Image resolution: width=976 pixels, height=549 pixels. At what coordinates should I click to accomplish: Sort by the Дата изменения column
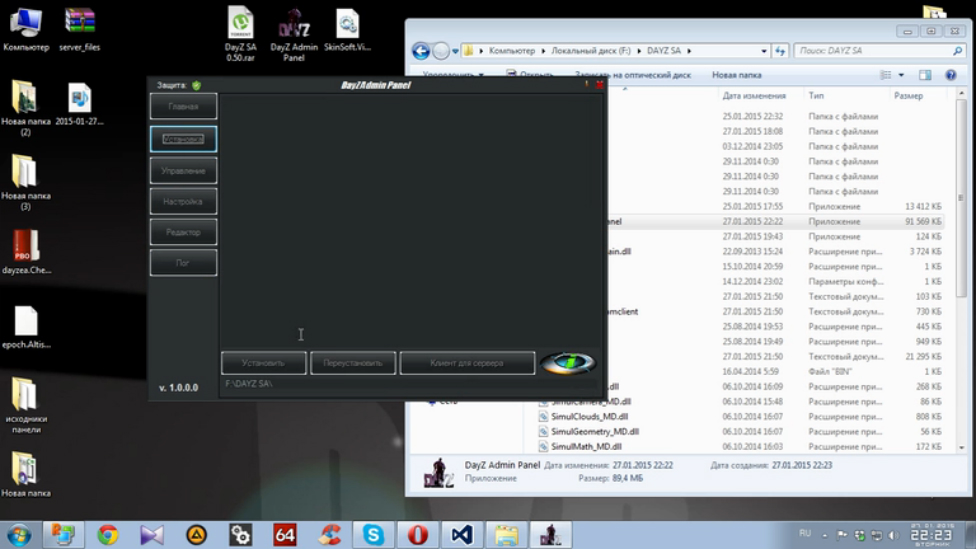pos(754,96)
